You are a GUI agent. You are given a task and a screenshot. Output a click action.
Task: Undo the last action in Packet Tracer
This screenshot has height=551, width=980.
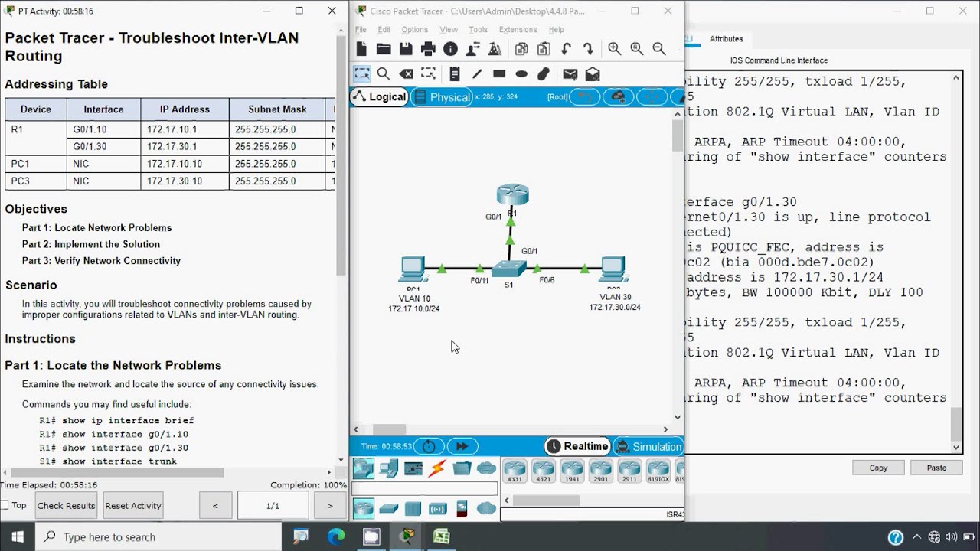coord(566,49)
